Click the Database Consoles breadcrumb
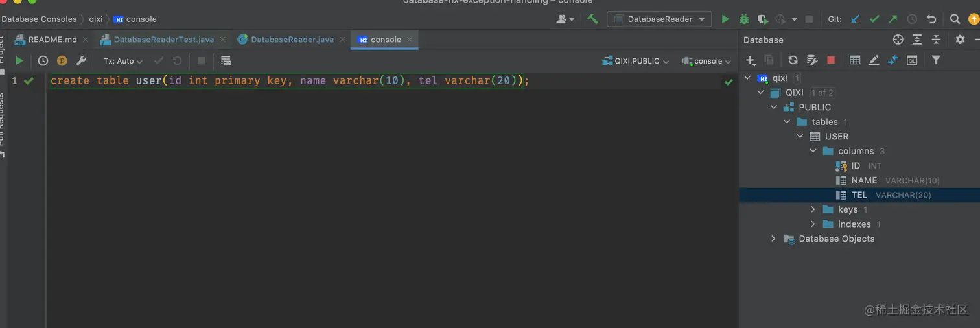The image size is (980, 328). [39, 19]
